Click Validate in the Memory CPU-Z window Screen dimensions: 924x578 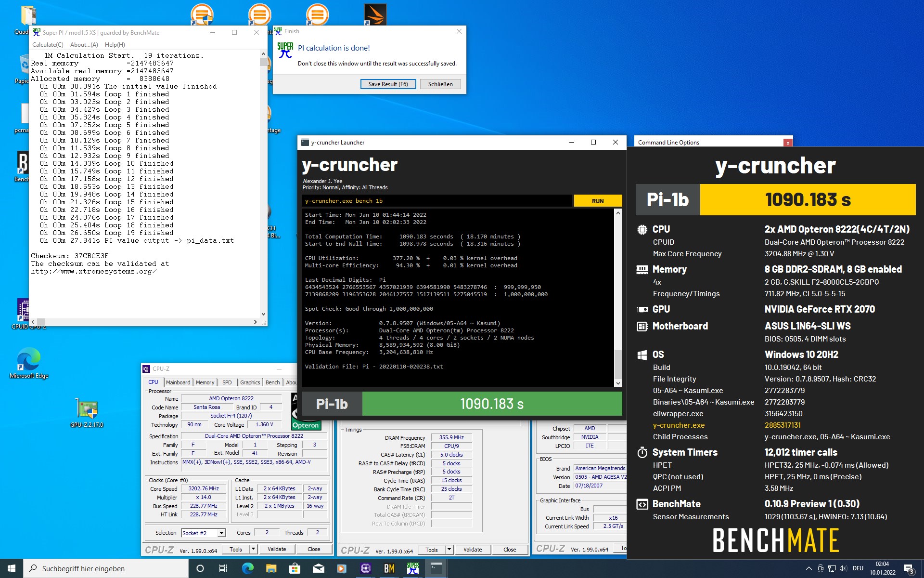pyautogui.click(x=473, y=550)
